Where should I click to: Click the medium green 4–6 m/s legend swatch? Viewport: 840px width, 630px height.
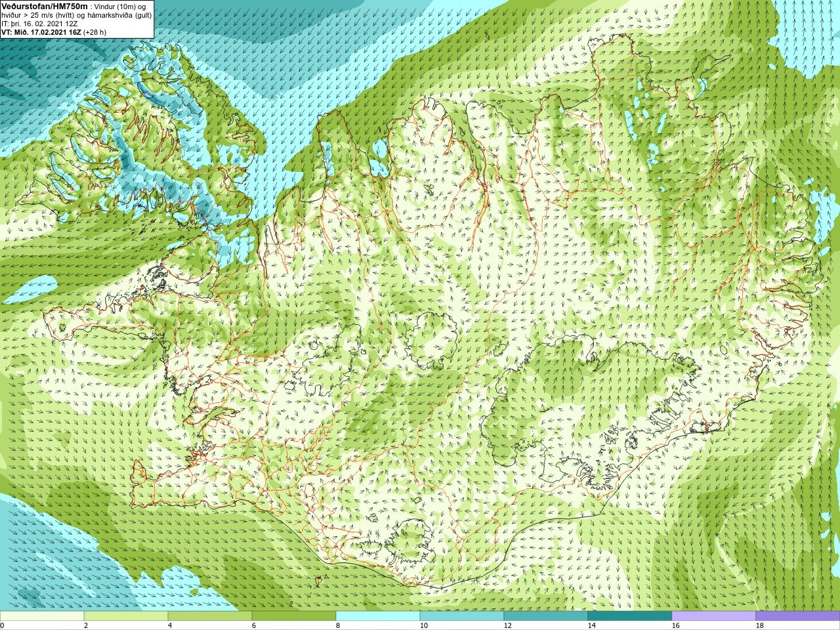210,616
